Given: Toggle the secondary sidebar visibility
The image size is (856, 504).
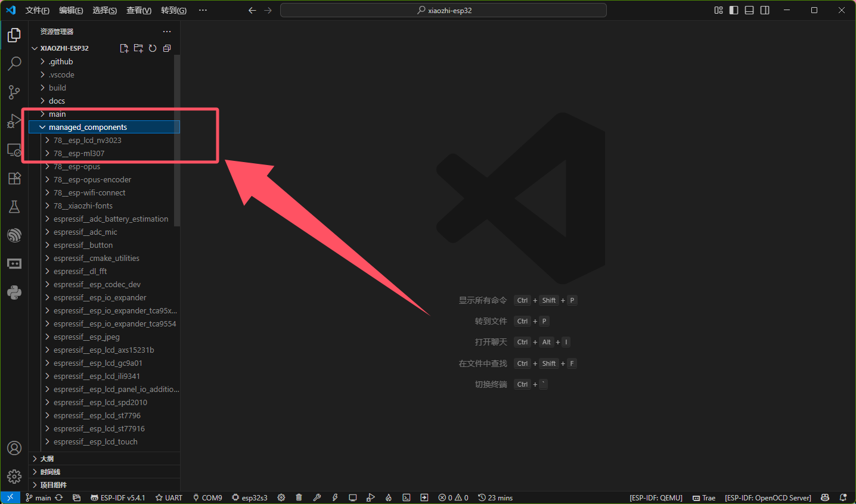Looking at the screenshot, I should [x=765, y=10].
